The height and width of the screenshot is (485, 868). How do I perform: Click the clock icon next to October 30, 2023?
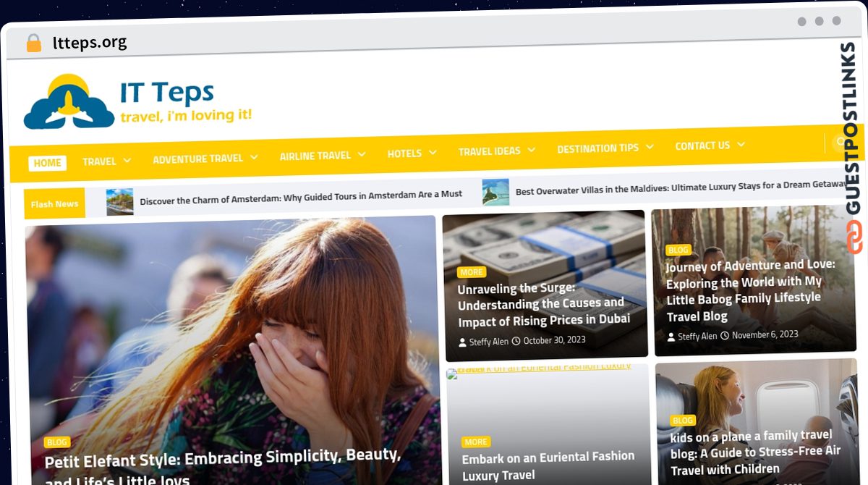[x=516, y=341]
